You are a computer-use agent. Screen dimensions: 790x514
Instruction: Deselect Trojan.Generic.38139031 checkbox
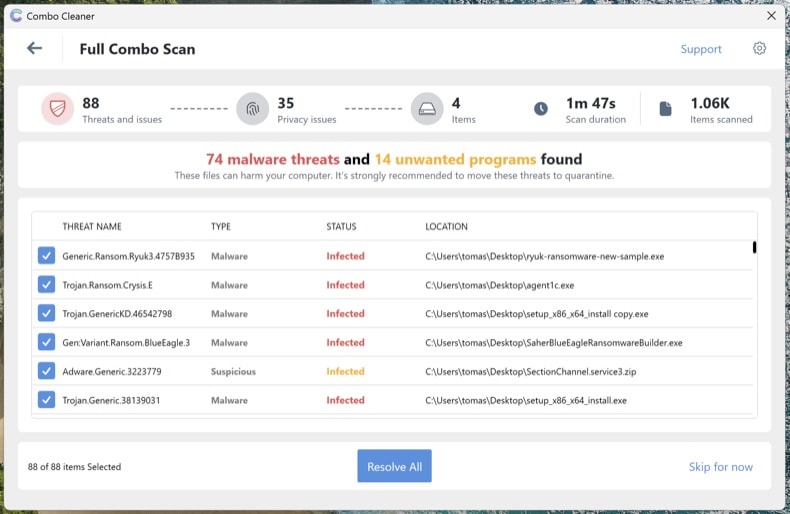(x=46, y=400)
